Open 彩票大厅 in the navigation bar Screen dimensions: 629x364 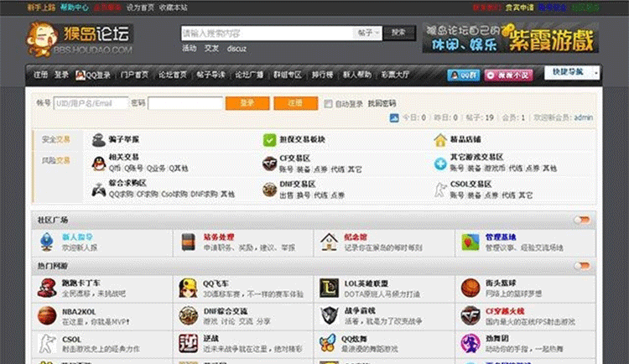(395, 75)
